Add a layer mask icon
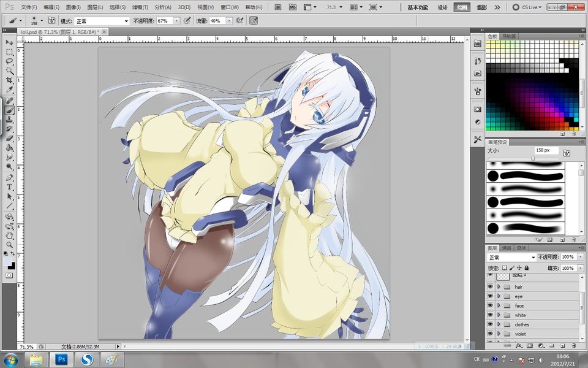The width and height of the screenshot is (588, 368). pos(529,345)
